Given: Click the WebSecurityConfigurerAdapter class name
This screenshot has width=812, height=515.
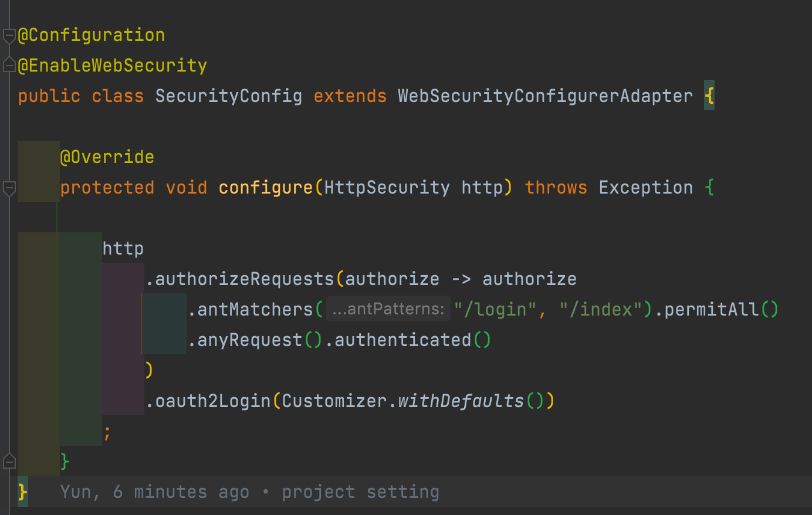Looking at the screenshot, I should (x=545, y=96).
